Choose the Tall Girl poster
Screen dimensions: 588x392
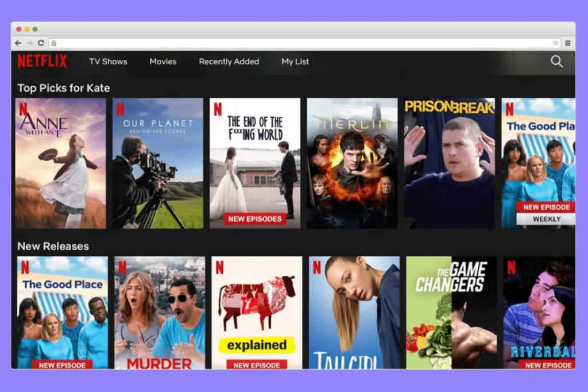[x=354, y=313]
